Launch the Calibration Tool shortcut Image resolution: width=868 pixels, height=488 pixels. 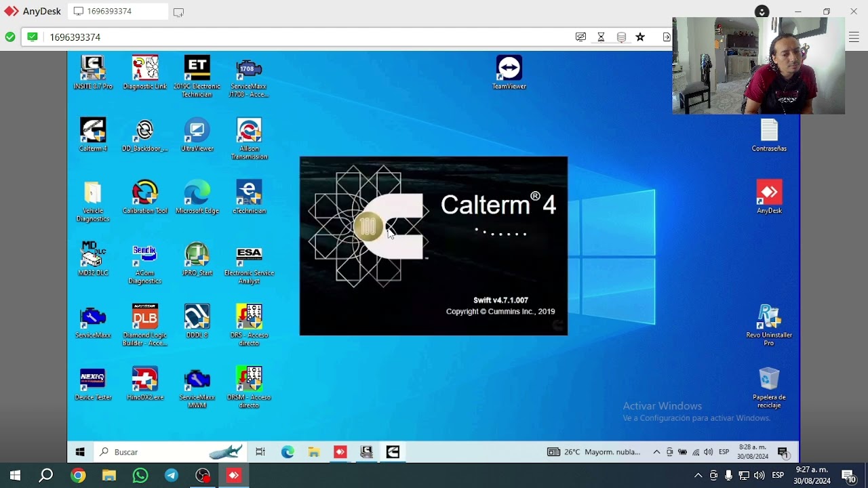tap(145, 197)
